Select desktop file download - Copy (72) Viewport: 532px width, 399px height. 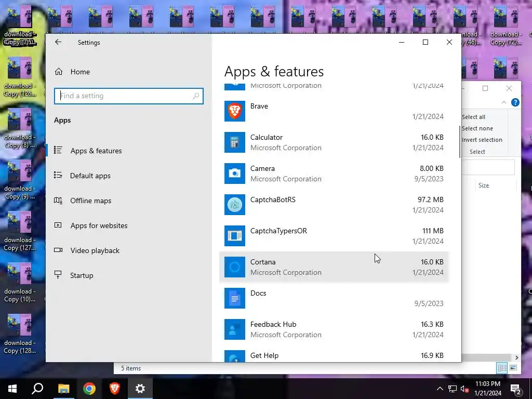point(506,26)
